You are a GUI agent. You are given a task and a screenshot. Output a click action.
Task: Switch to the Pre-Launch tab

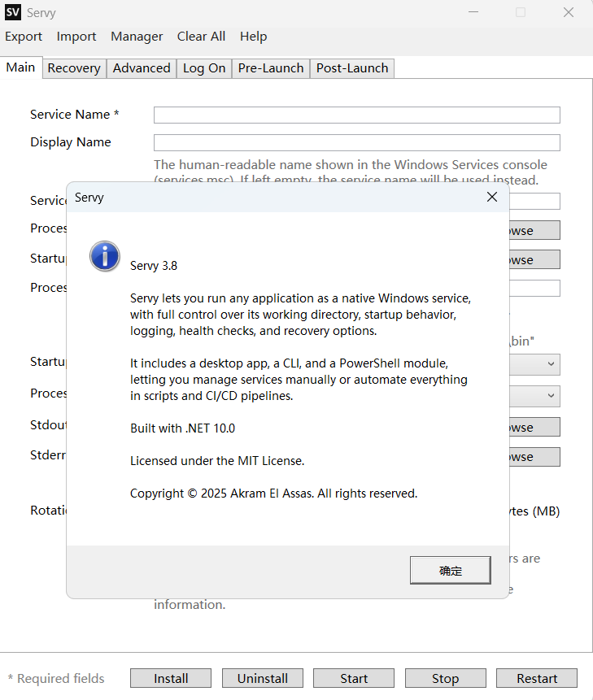pyautogui.click(x=271, y=68)
